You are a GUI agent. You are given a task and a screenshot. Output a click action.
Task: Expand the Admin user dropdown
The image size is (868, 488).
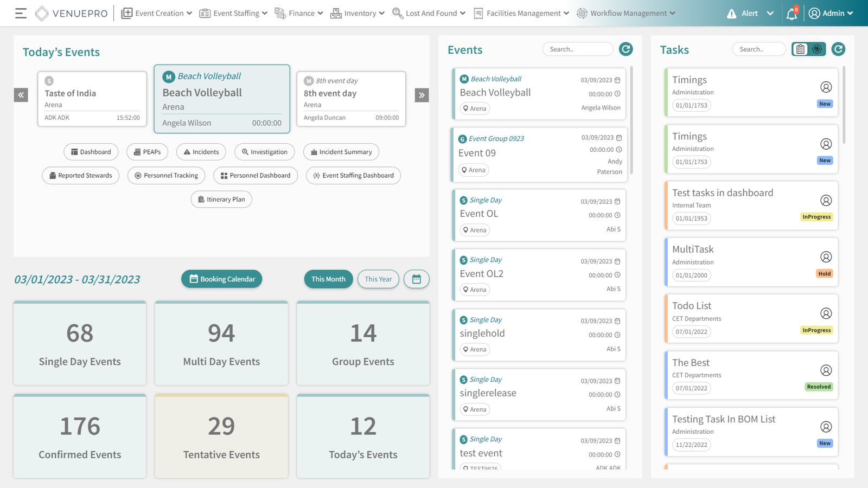point(831,14)
